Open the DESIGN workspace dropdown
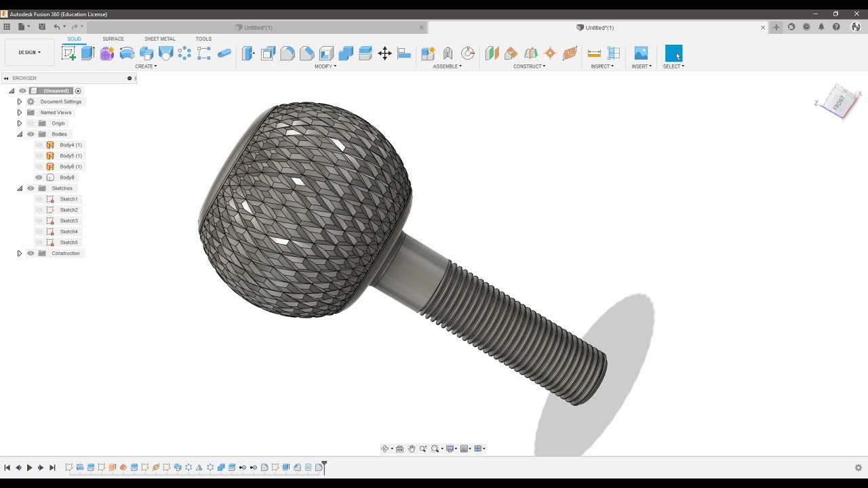Image resolution: width=868 pixels, height=488 pixels. click(29, 52)
